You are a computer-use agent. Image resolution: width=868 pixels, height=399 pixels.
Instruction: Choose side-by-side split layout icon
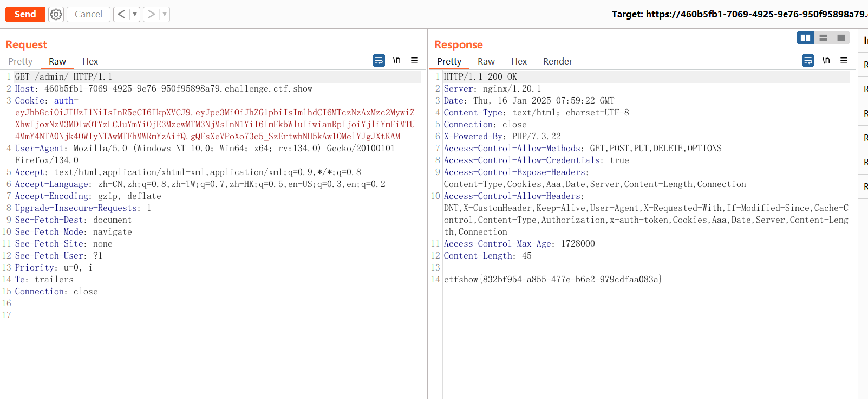point(805,37)
